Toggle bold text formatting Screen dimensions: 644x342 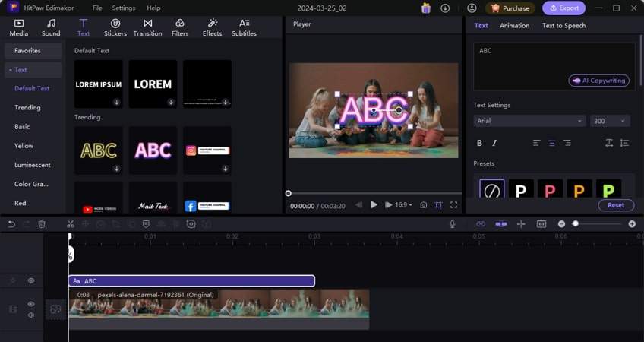(x=479, y=143)
